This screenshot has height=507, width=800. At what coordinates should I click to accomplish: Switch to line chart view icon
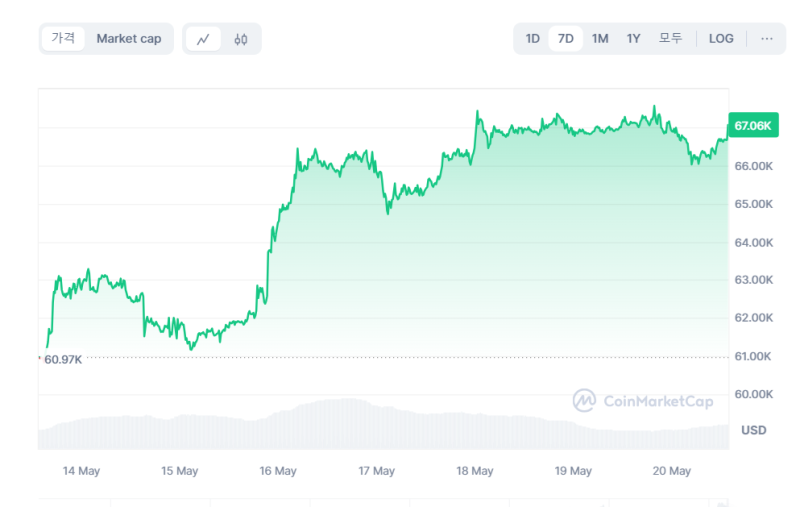pyautogui.click(x=203, y=39)
